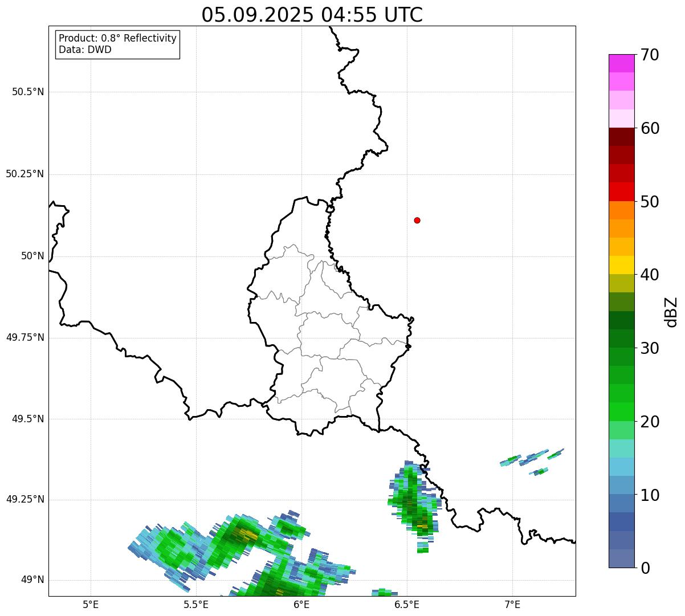The width and height of the screenshot is (685, 616).
Task: Click the magenta top colorbar segment
Action: [622, 63]
